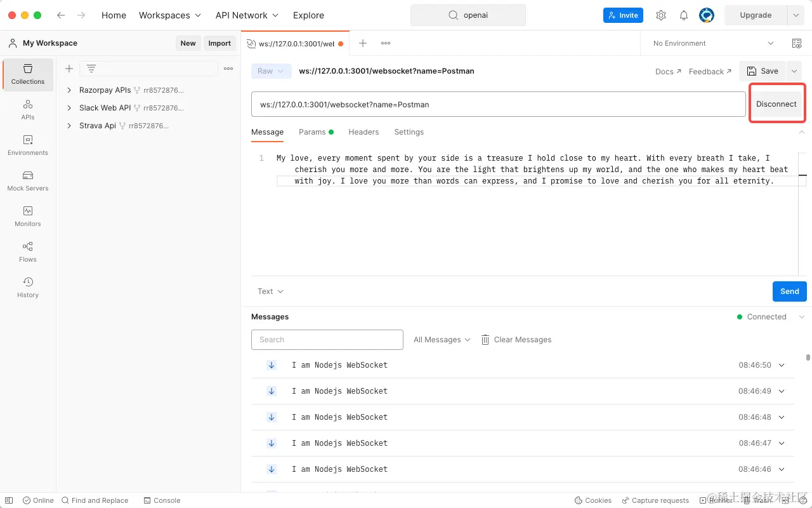Open the Mock Servers panel
The height and width of the screenshot is (508, 812).
click(27, 181)
